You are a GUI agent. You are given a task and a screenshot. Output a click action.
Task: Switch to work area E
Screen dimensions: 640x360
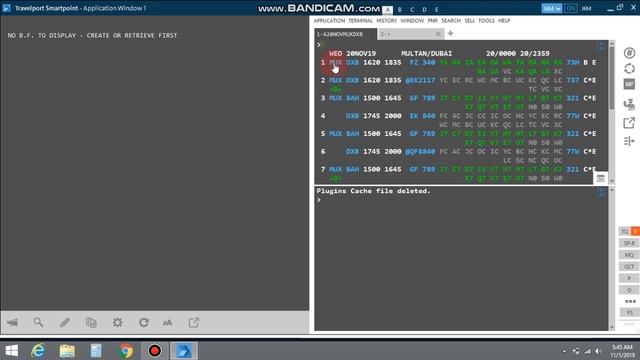click(437, 10)
